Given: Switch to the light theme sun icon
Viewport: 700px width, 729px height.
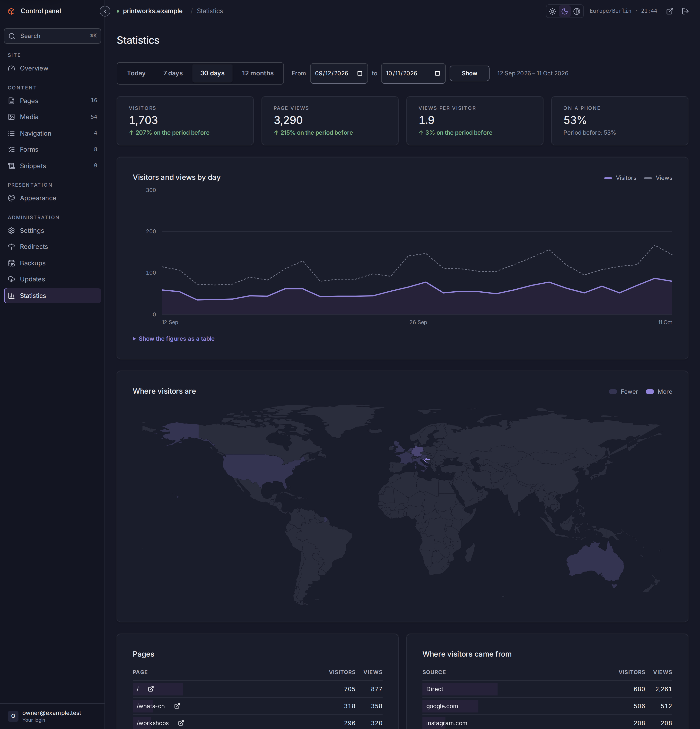Looking at the screenshot, I should coord(552,11).
